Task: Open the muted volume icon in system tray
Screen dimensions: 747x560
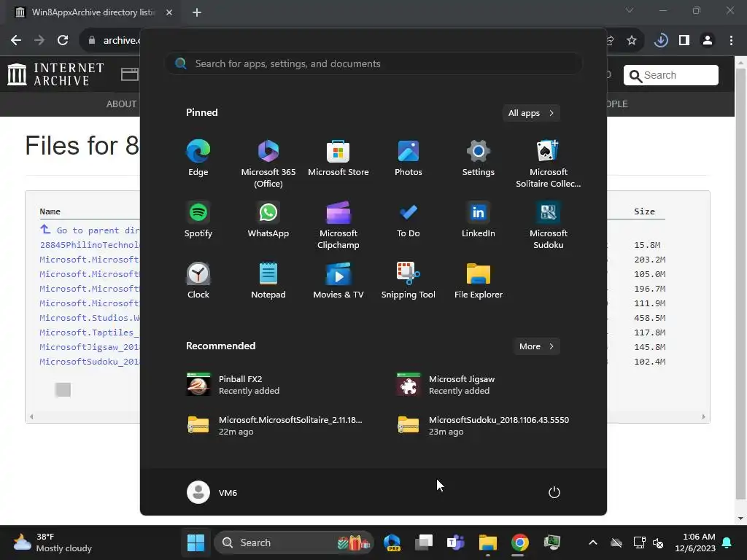Action: 659,542
